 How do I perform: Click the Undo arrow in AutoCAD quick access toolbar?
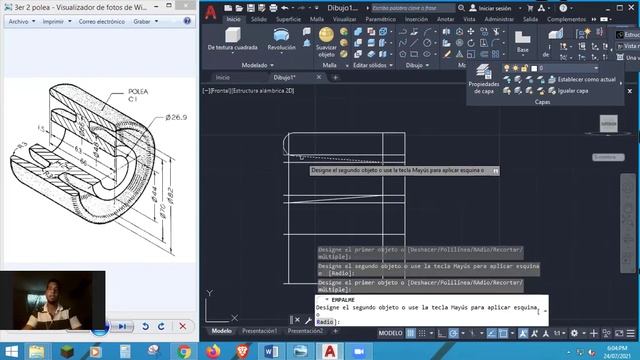click(285, 8)
